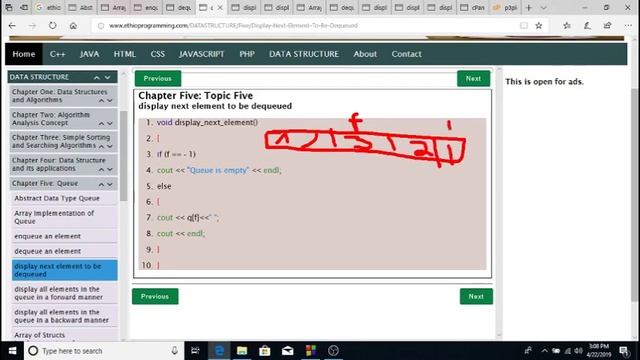Screen dimensions: 640x360
Task: Add this page to favorites star
Action: click(539, 25)
